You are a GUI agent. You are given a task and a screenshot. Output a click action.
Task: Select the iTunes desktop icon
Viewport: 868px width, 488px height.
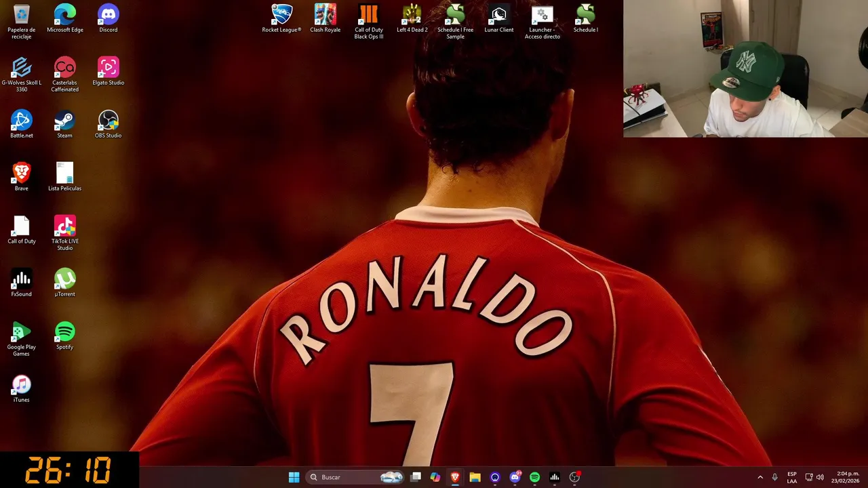[x=21, y=388]
